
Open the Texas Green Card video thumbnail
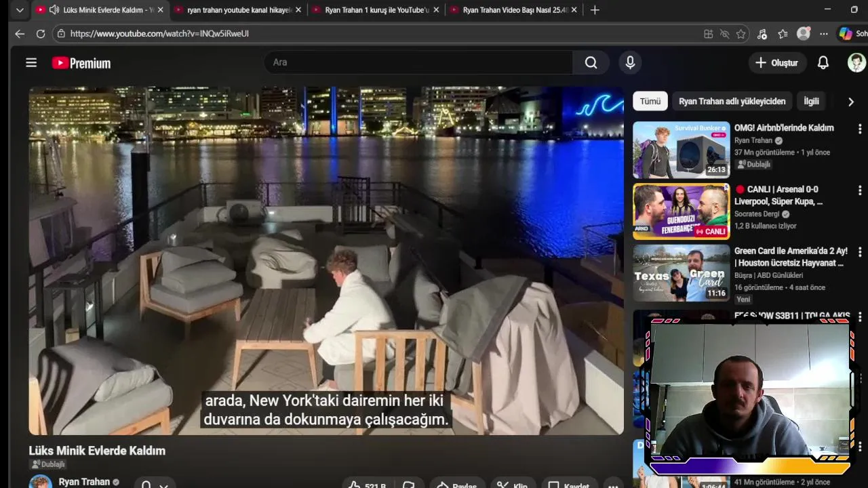pos(682,273)
